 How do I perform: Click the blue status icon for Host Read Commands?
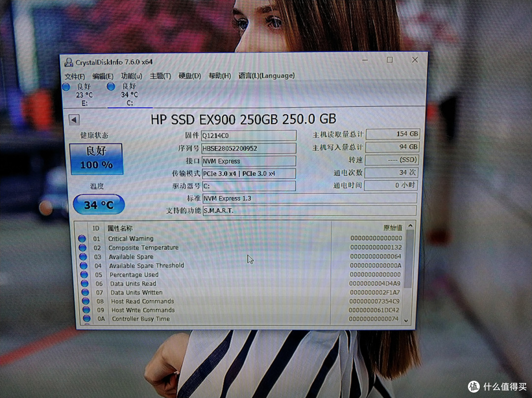[86, 301]
